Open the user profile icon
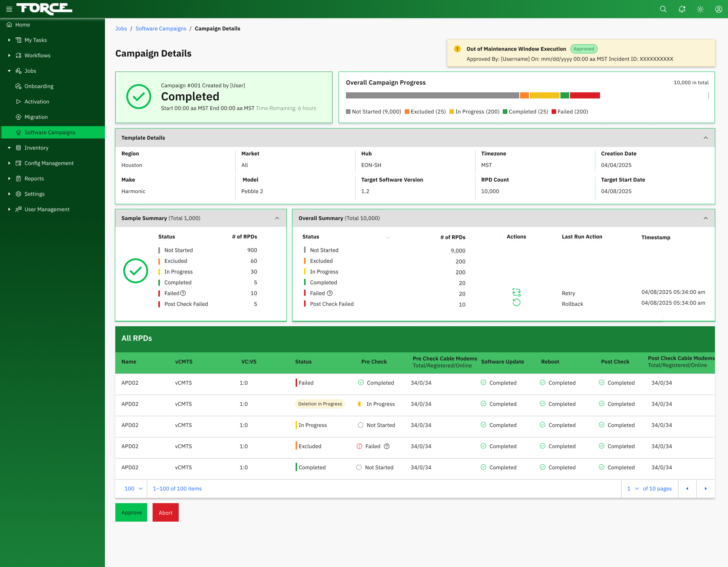Viewport: 728px width, 567px height. coord(718,9)
